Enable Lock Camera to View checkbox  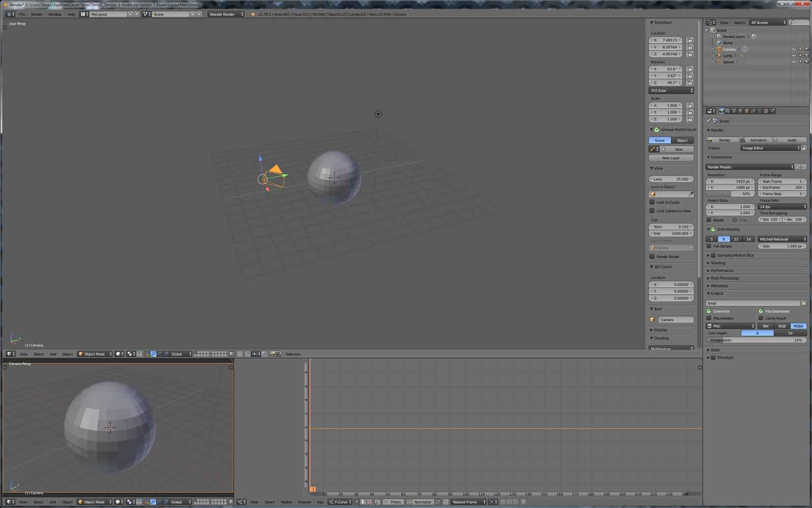pos(652,211)
